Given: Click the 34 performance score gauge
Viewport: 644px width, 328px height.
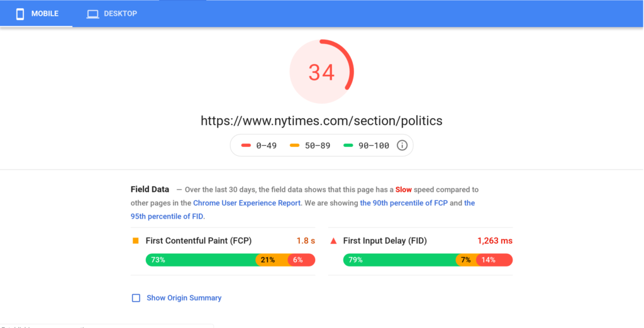Looking at the screenshot, I should [x=321, y=72].
